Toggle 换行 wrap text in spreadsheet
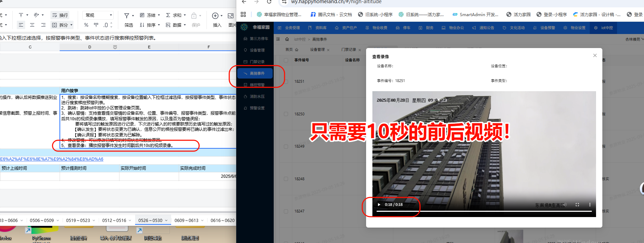Viewport: 644px width, 243px height. (60, 15)
